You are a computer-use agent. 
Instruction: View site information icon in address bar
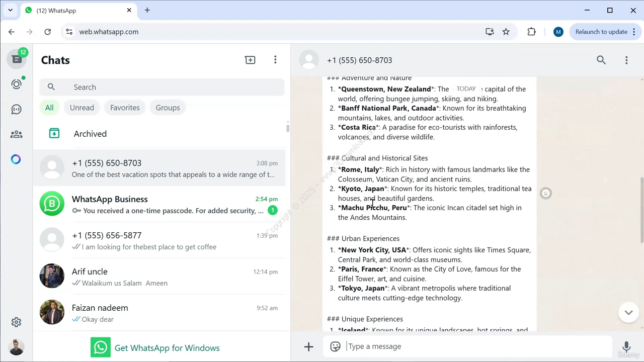(69, 32)
